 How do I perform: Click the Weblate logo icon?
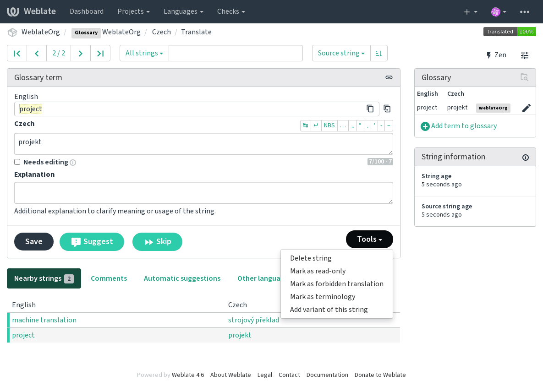[x=13, y=11]
